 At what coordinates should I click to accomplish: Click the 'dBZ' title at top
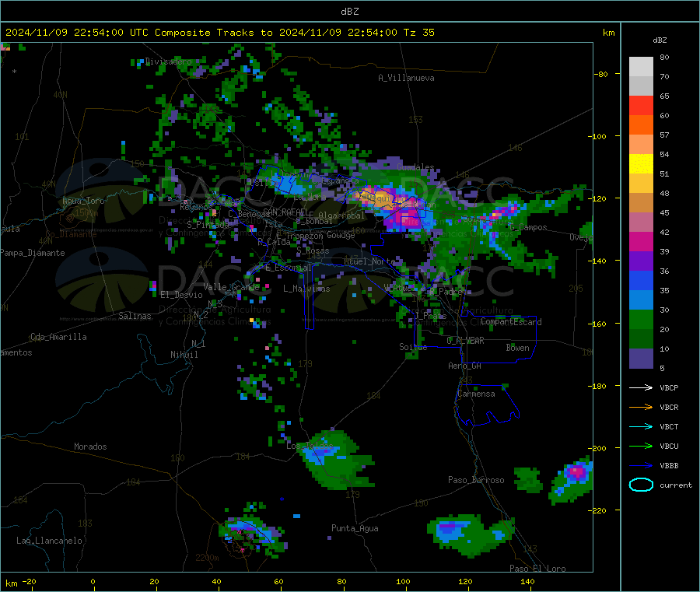(x=349, y=12)
